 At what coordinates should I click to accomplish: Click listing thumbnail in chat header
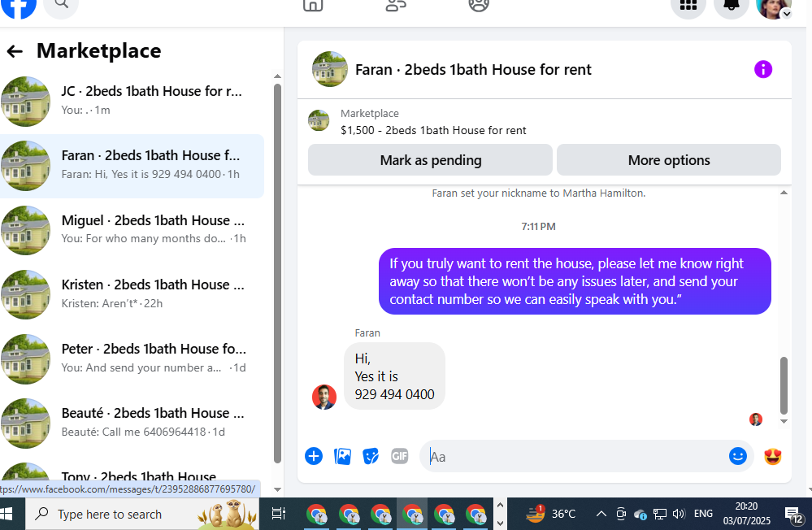pyautogui.click(x=330, y=69)
